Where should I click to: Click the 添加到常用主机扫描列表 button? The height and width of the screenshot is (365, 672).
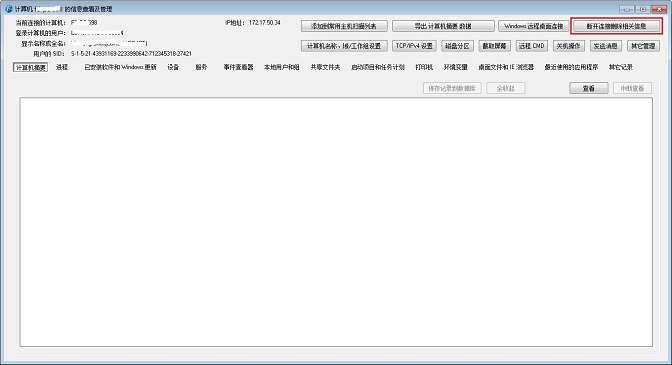coord(344,26)
